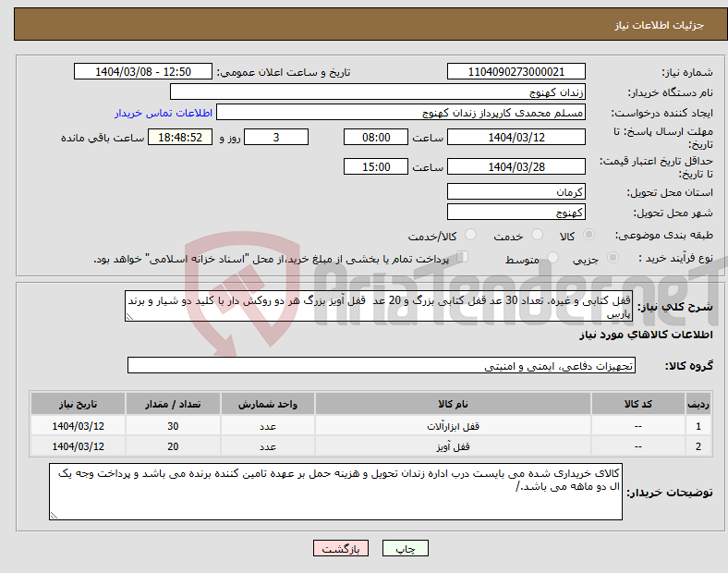Click the جزئیات اطلاعات نیاز page title
This screenshot has height=573, width=728.
(x=659, y=25)
